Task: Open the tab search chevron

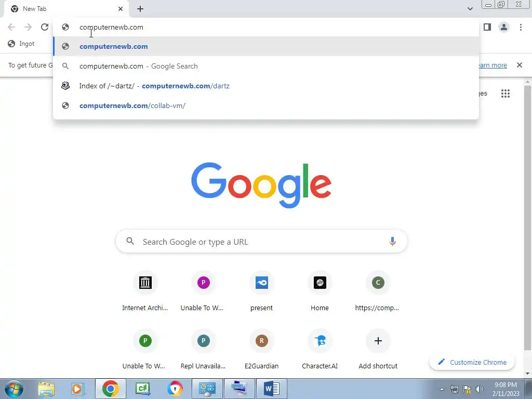Action: click(x=470, y=9)
